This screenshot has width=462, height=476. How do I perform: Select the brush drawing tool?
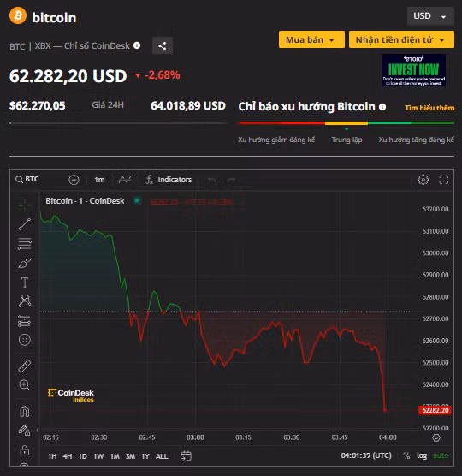click(x=25, y=263)
